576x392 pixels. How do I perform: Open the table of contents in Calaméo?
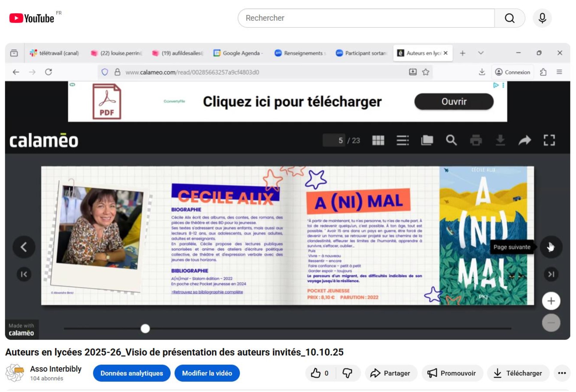[403, 140]
